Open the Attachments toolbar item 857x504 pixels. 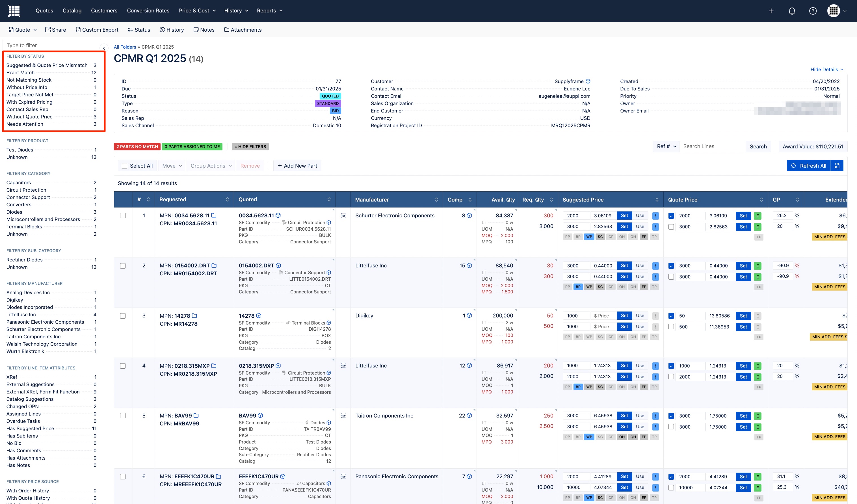tap(243, 30)
